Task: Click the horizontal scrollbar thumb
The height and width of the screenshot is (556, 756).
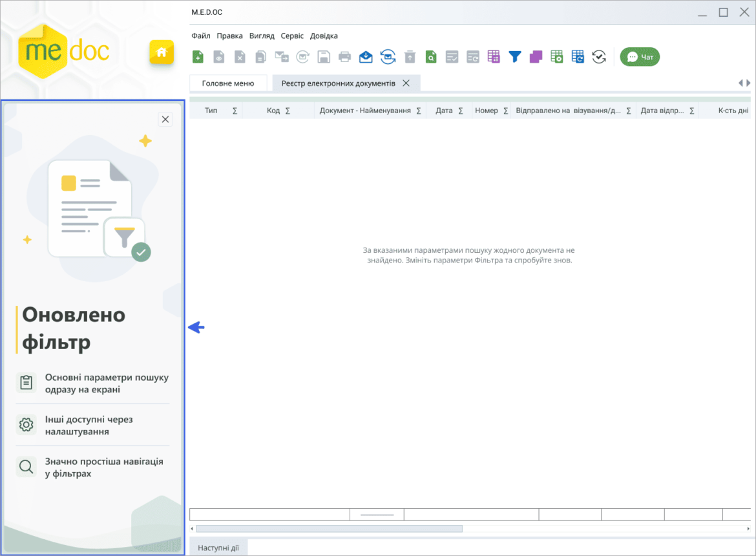Action: tap(330, 528)
